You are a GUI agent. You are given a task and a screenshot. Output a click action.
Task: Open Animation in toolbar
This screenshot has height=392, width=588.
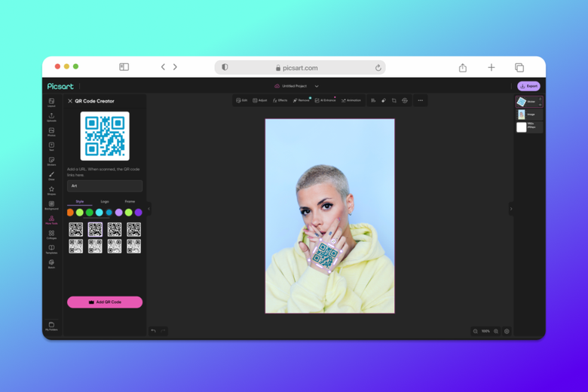tap(351, 100)
